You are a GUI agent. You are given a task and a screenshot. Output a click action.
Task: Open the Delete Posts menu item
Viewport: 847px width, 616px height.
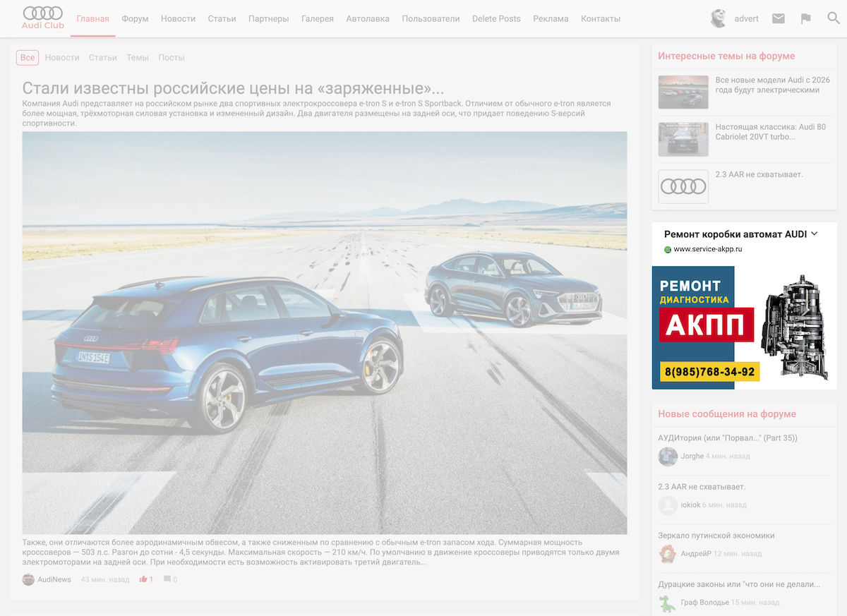[496, 19]
